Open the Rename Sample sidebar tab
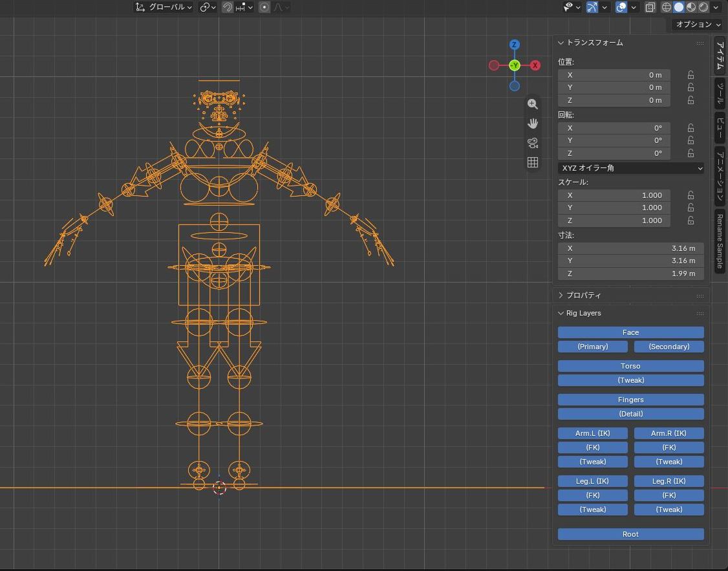The width and height of the screenshot is (728, 571). (720, 241)
